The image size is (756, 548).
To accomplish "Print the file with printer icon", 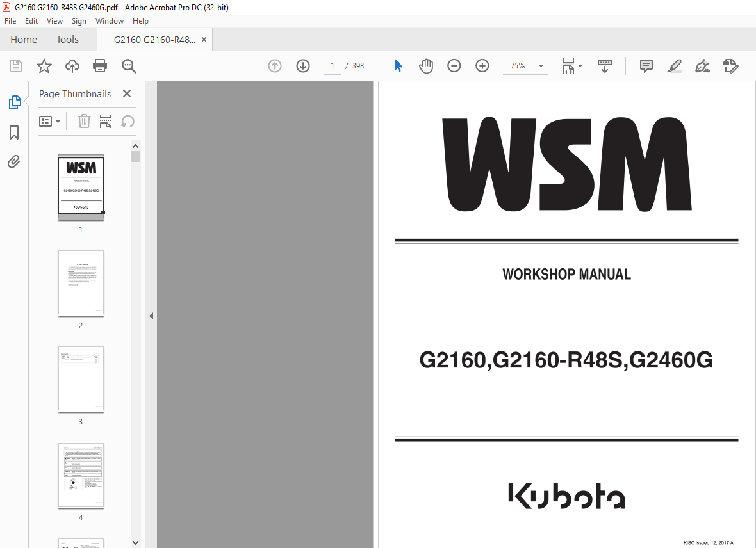I will 100,66.
